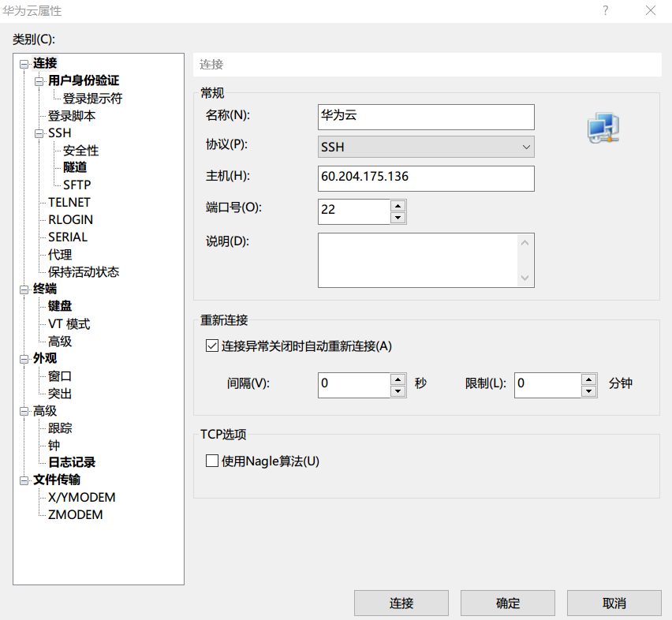
Task: Select X/YMODEM in category tree
Action: coord(82,497)
